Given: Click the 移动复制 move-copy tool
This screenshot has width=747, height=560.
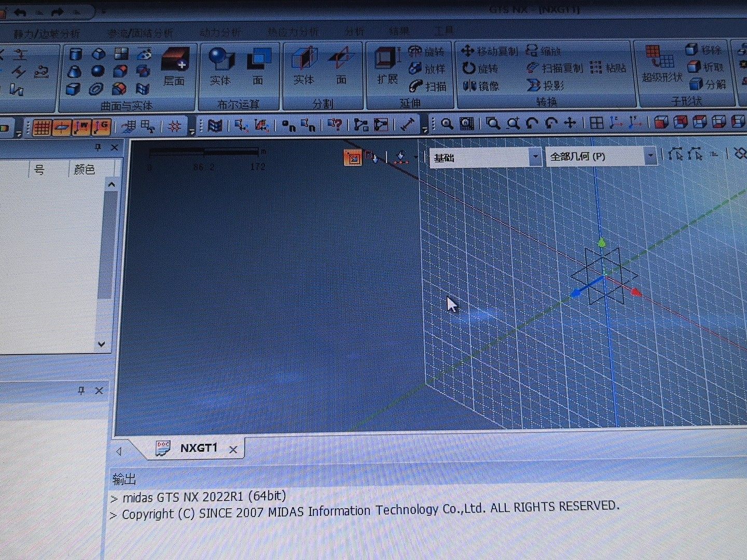Looking at the screenshot, I should point(489,51).
